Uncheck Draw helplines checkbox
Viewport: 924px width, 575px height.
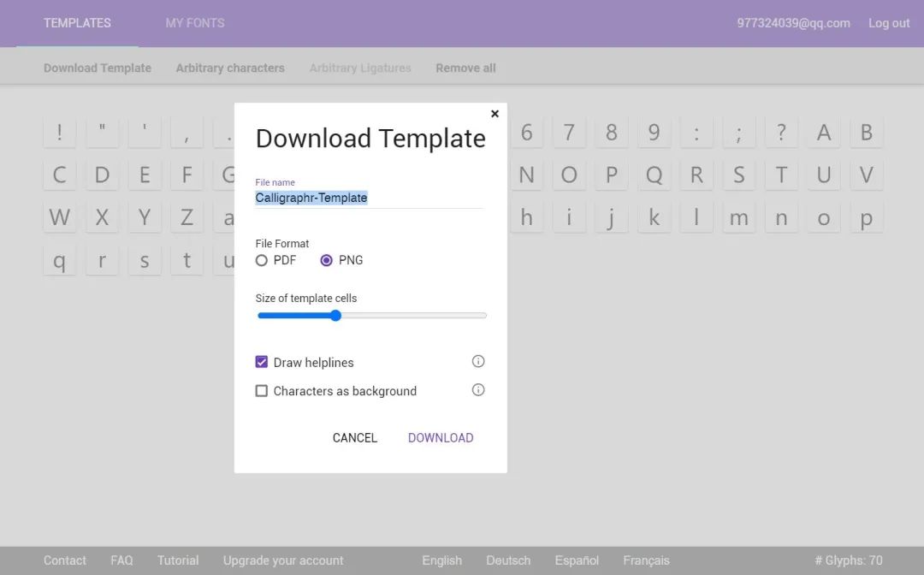tap(262, 362)
